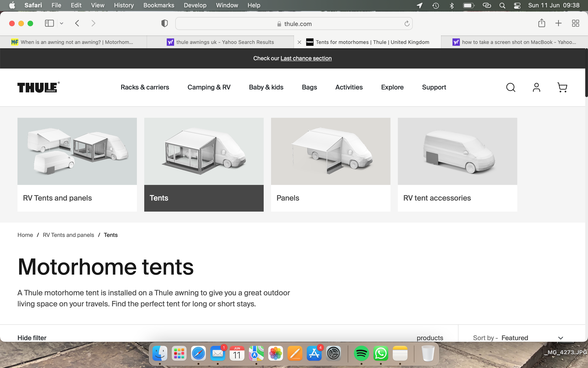This screenshot has width=588, height=368.
Task: Click the Thule logo
Action: [x=38, y=87]
